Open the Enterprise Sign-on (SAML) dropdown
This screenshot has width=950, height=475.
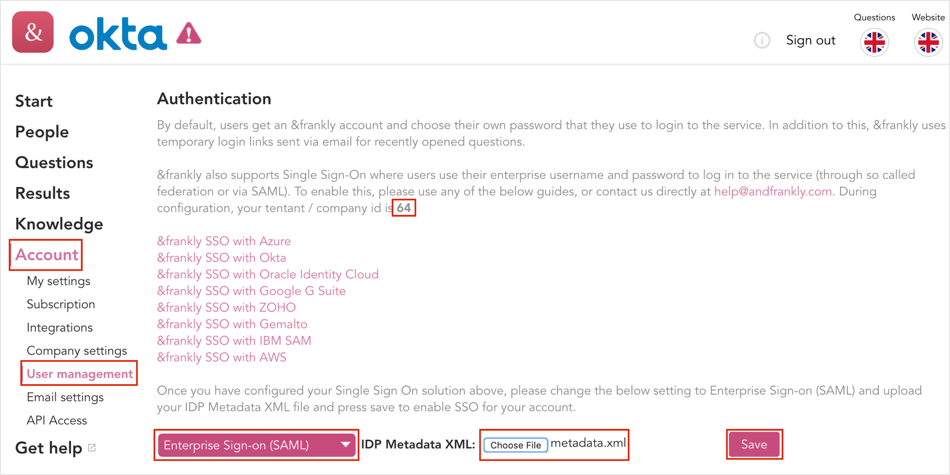click(256, 445)
